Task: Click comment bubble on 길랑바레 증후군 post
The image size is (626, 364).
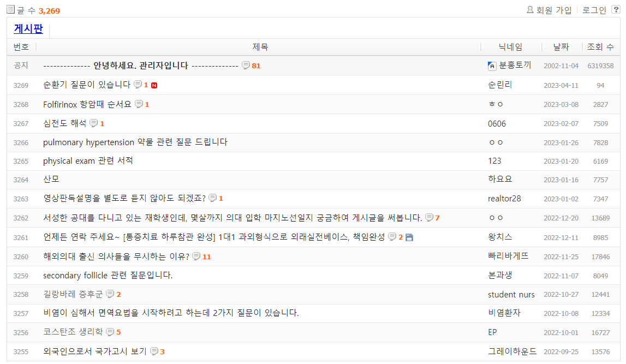Action: 110,294
